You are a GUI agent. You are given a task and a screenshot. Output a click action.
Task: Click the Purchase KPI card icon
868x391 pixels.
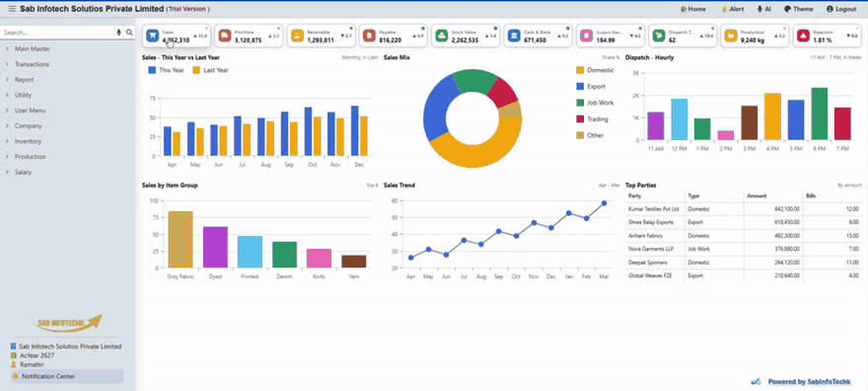click(225, 36)
